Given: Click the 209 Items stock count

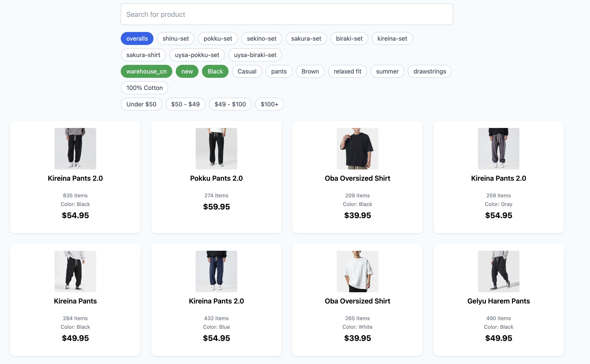Looking at the screenshot, I should point(357,195).
